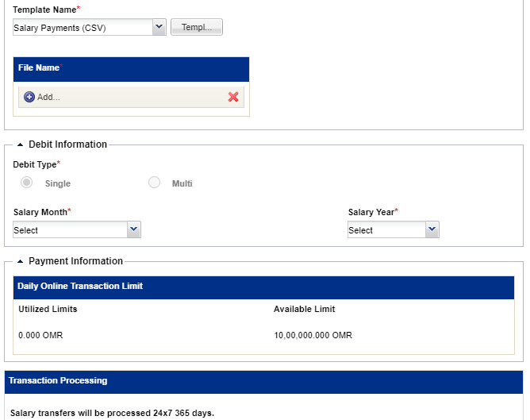Viewport: 530px width, 420px height.
Task: Click the Salary Year label
Action: pos(373,212)
